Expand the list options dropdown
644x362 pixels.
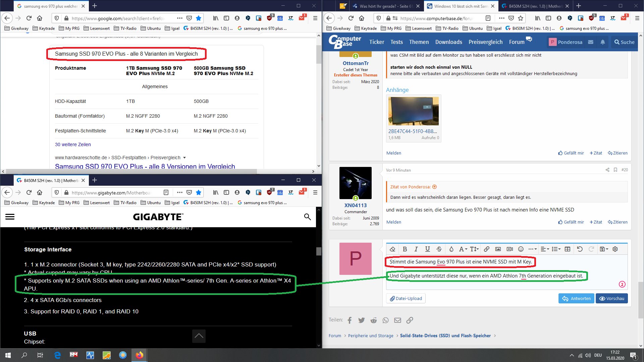click(556, 249)
